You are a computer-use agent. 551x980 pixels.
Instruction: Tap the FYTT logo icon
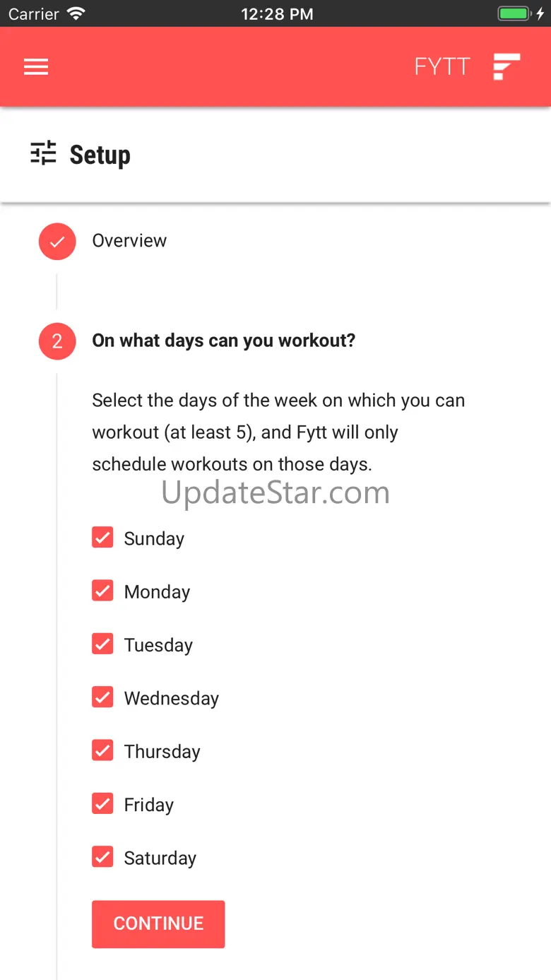pyautogui.click(x=506, y=67)
